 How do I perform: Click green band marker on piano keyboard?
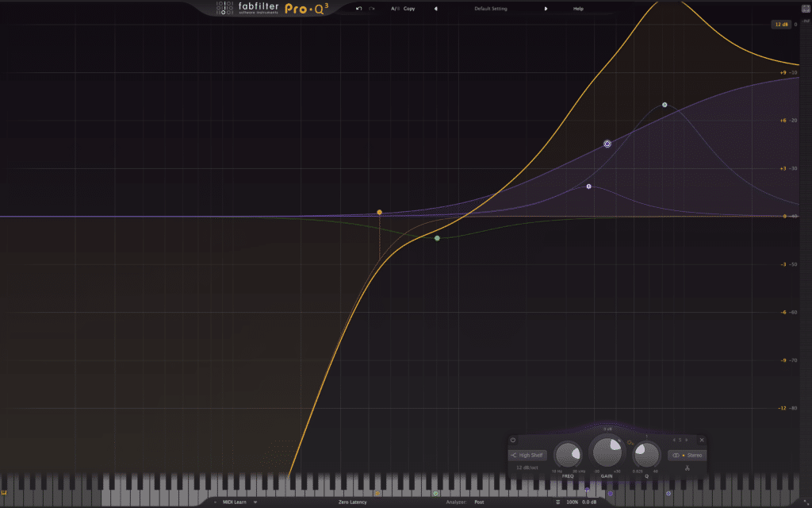click(435, 494)
